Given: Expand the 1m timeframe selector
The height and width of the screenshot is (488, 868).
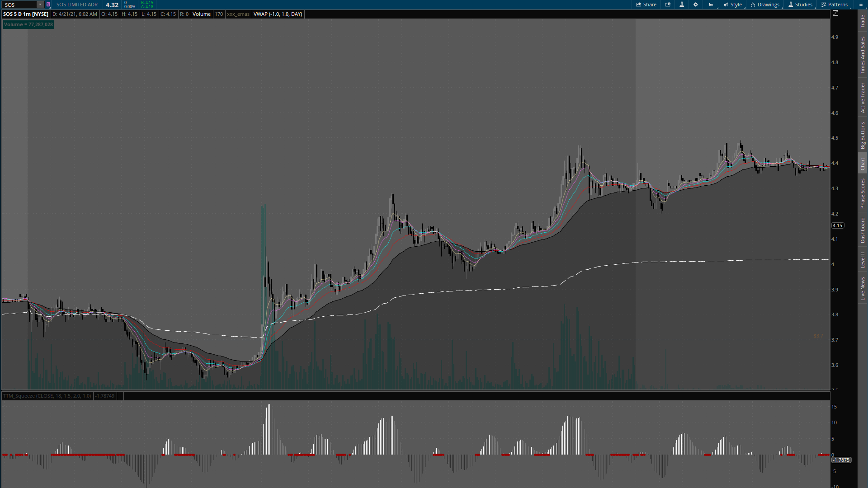Looking at the screenshot, I should point(711,5).
